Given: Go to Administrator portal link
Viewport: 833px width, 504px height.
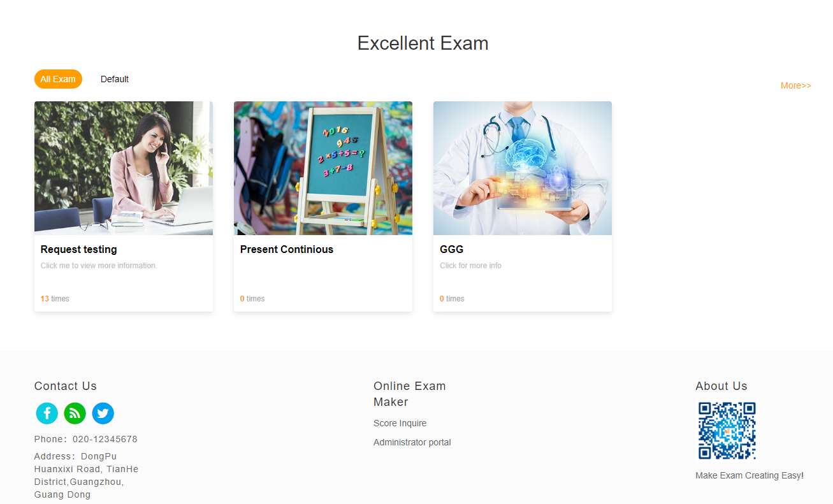Looking at the screenshot, I should tap(412, 442).
